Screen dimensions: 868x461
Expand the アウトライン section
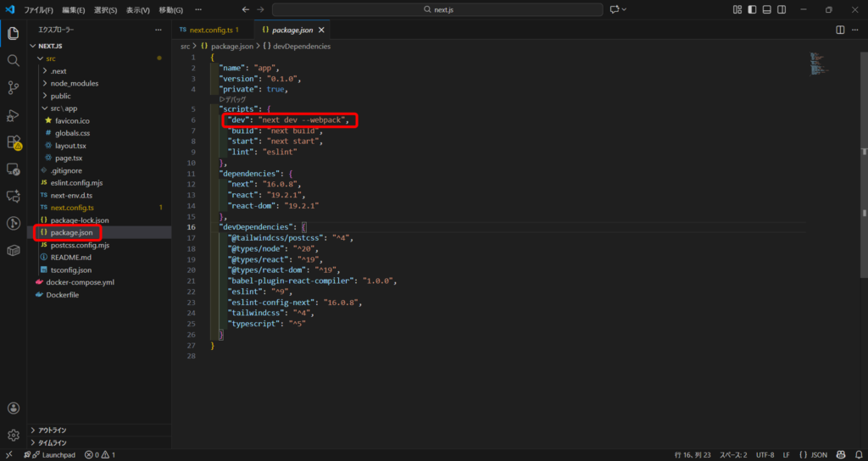52,430
